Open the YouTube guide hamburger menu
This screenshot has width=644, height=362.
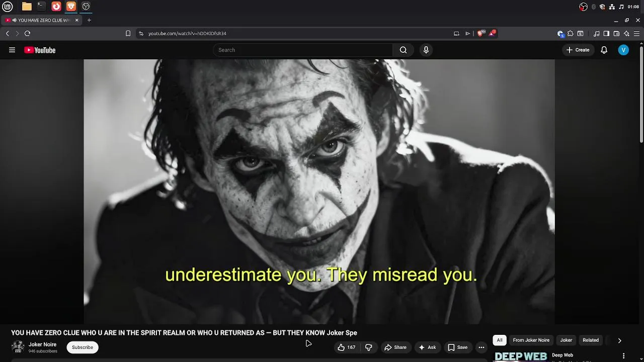12,50
